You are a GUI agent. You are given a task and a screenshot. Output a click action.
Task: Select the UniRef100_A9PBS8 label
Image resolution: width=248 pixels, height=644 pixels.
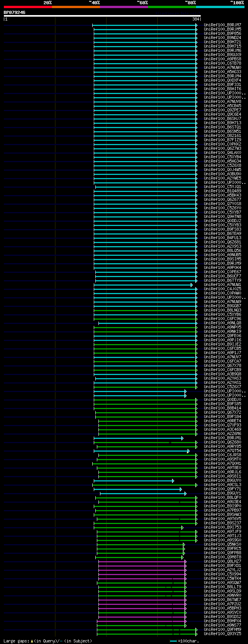(x=222, y=59)
